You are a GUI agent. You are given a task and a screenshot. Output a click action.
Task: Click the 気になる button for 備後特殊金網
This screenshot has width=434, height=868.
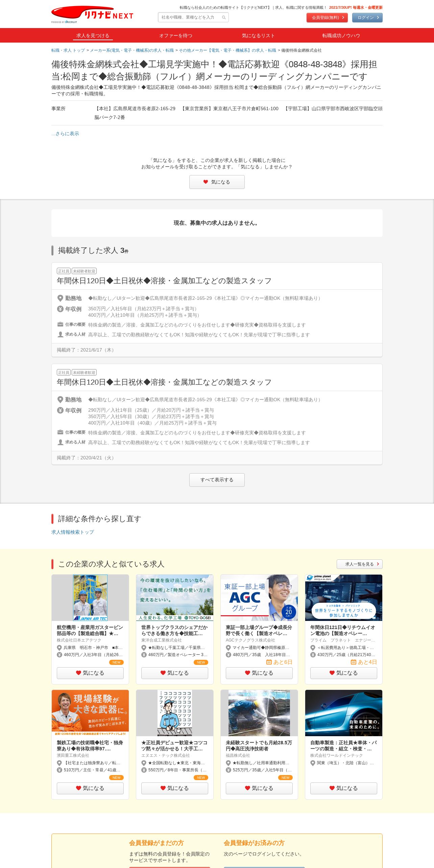click(217, 182)
